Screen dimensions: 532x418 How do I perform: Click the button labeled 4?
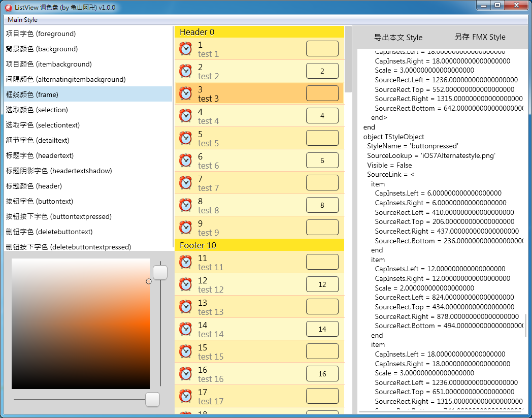click(322, 116)
